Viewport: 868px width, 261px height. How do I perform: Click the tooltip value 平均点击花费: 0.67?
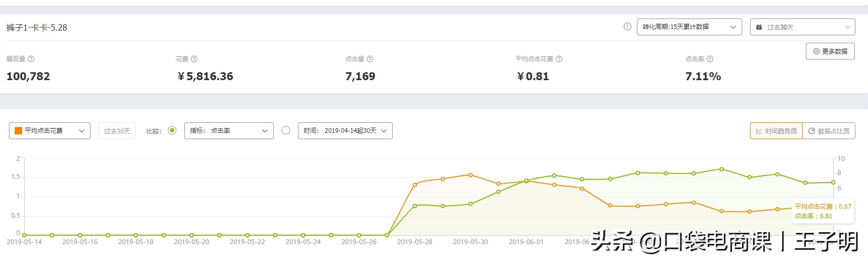[823, 207]
